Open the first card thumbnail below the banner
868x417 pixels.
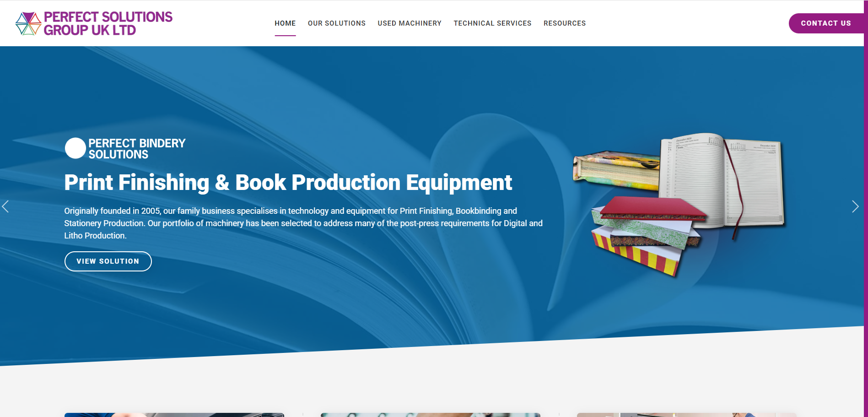[x=174, y=415]
